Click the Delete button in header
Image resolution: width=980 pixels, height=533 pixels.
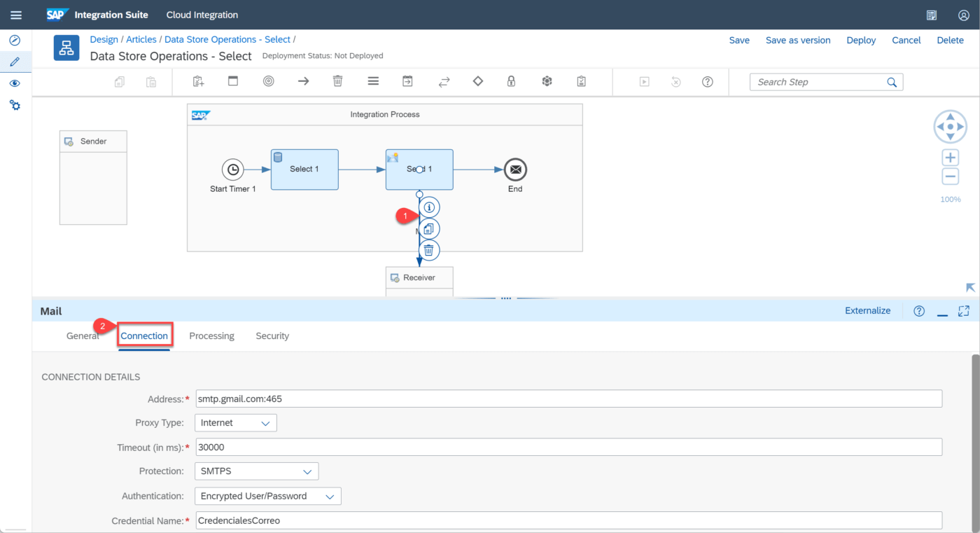tap(951, 41)
